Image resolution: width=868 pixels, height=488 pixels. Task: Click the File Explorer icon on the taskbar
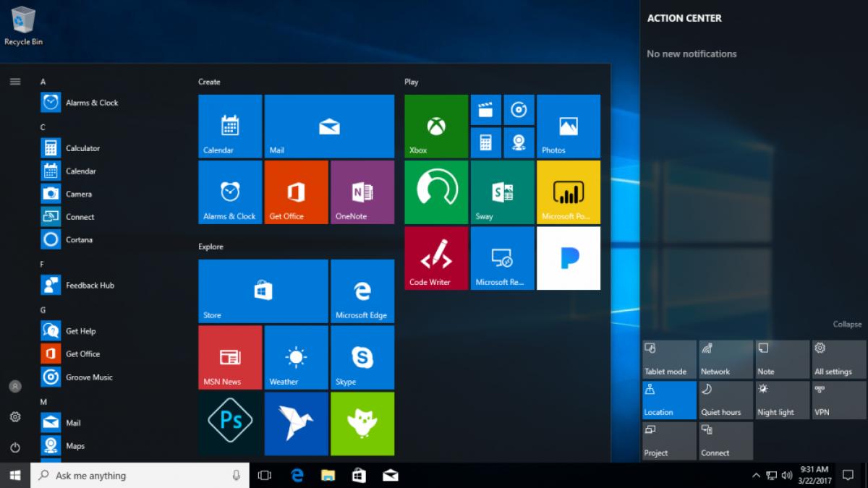click(x=328, y=476)
